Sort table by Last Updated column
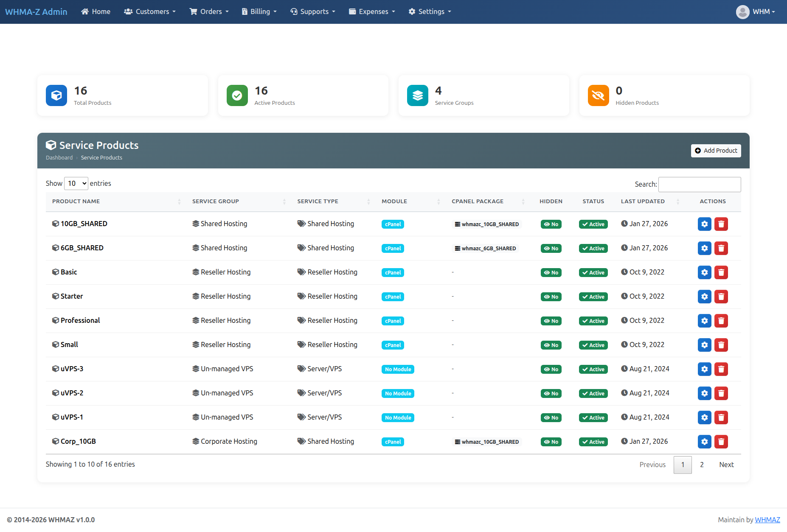787x532 pixels. pyautogui.click(x=643, y=201)
